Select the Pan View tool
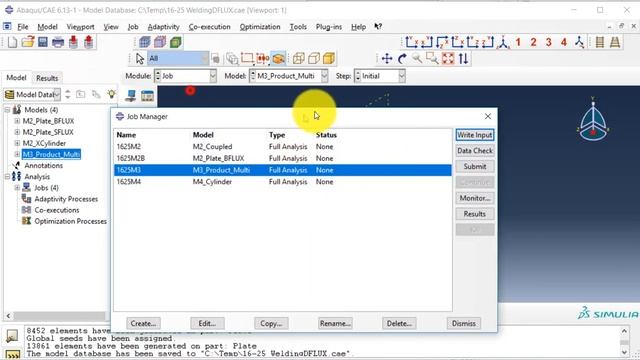This screenshot has height=360, width=640. click(x=387, y=59)
